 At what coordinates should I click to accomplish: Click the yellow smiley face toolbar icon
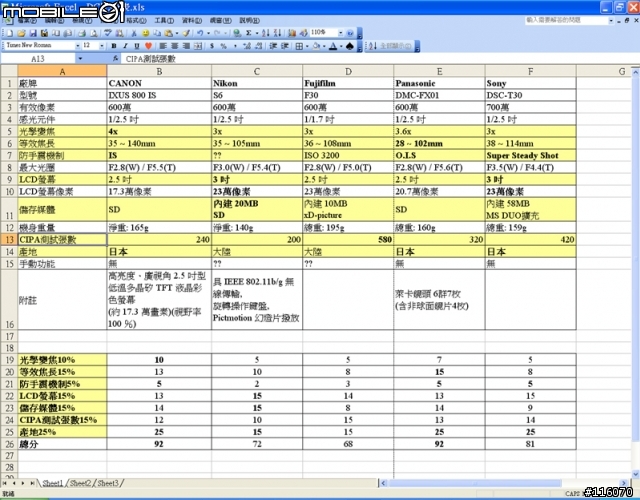(x=145, y=33)
